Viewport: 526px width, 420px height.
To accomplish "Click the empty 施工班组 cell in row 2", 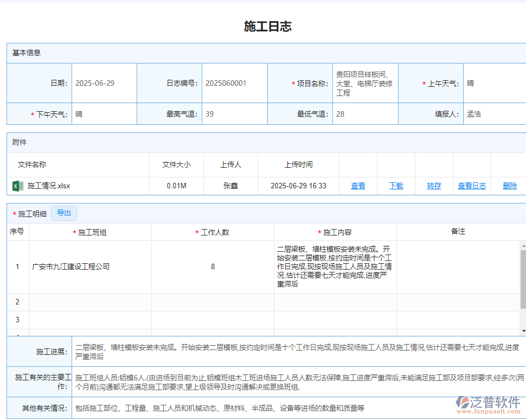I will pos(91,302).
